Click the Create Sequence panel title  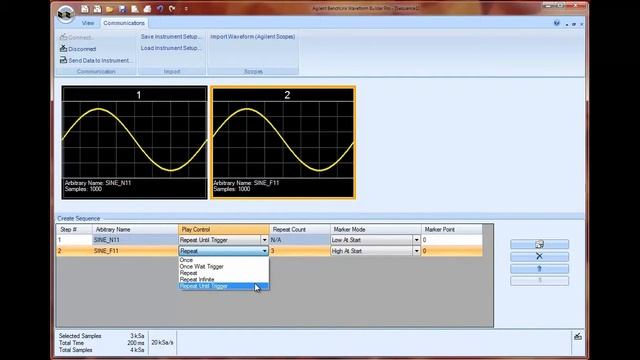[78, 218]
